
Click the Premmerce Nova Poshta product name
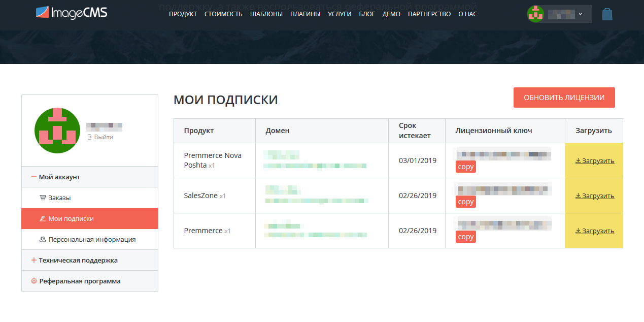point(213,160)
